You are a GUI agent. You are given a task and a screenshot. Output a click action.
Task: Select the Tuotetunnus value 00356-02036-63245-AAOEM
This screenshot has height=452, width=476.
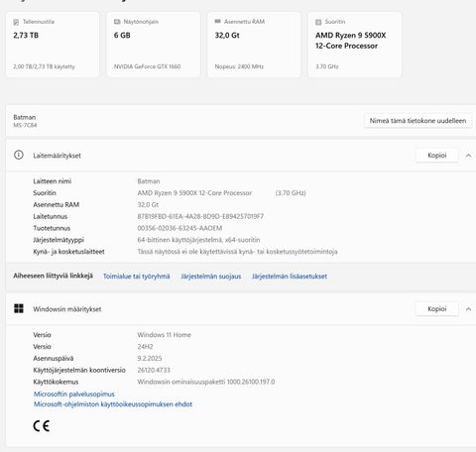[x=179, y=228]
